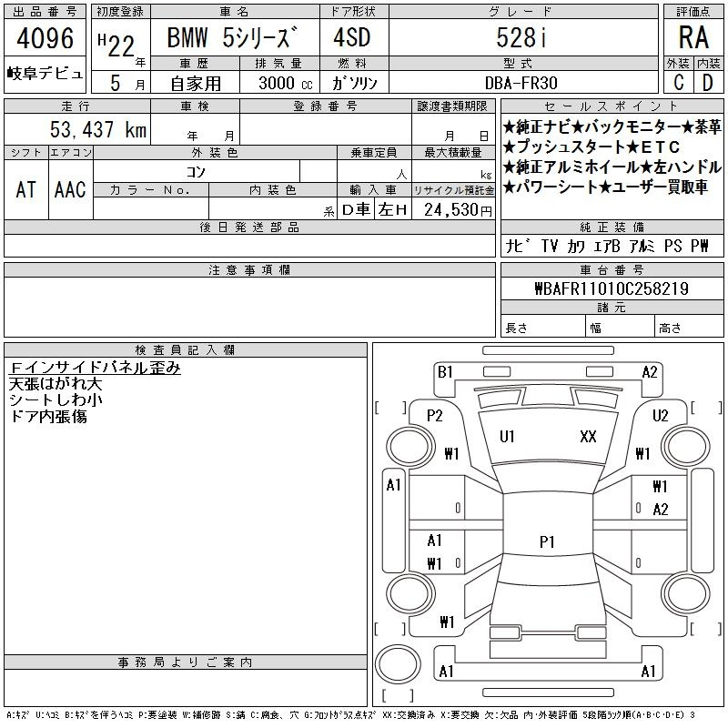Select the underlined Fインサイドパネル歪み note

95,368
